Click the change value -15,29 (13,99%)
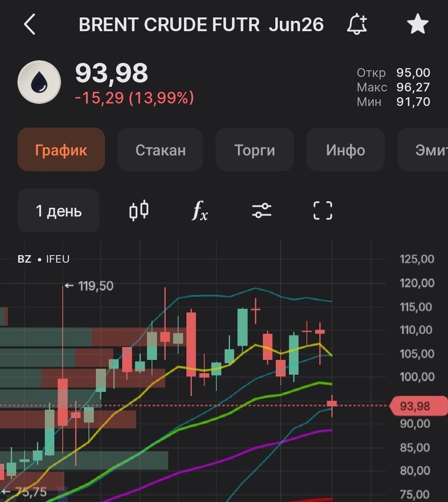This screenshot has height=502, width=448. tap(135, 98)
